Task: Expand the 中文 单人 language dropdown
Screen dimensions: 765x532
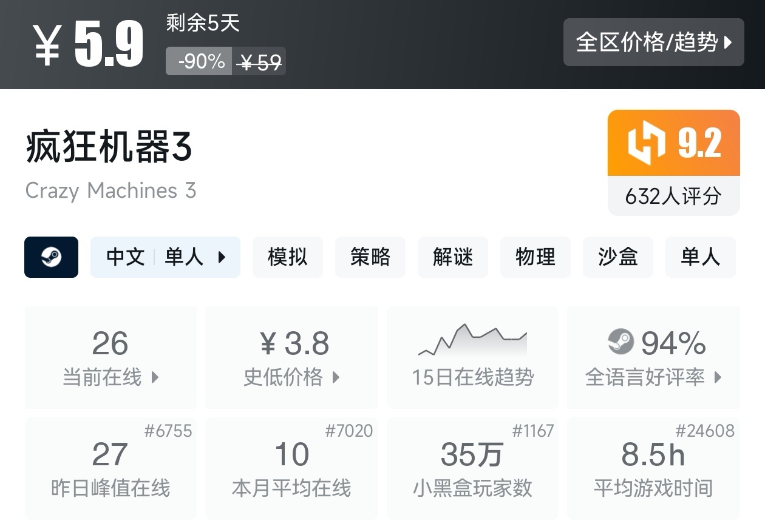Action: pyautogui.click(x=165, y=257)
